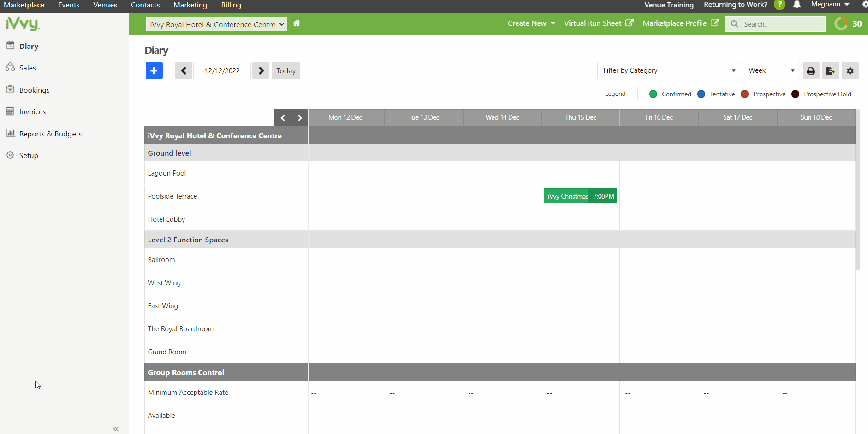
Task: Open Filter by Category dropdown
Action: [x=669, y=70]
